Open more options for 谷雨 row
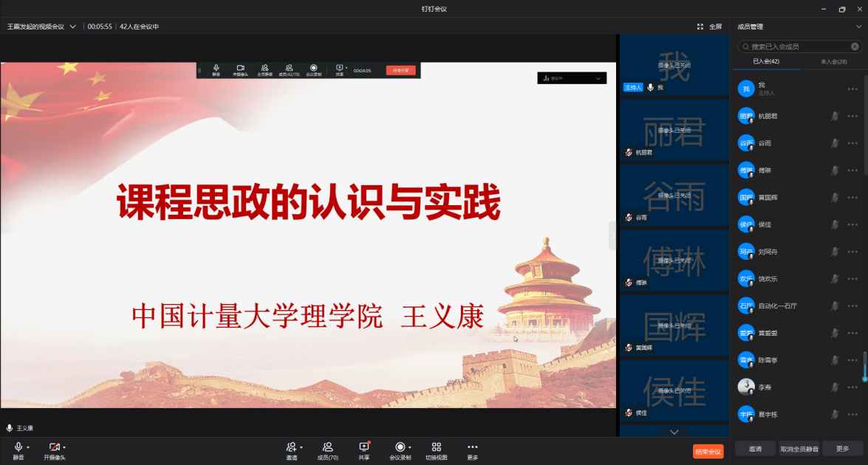This screenshot has height=465, width=868. coord(852,143)
